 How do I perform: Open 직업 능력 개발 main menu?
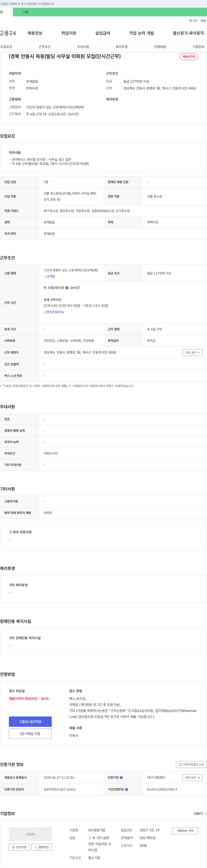coord(141,33)
